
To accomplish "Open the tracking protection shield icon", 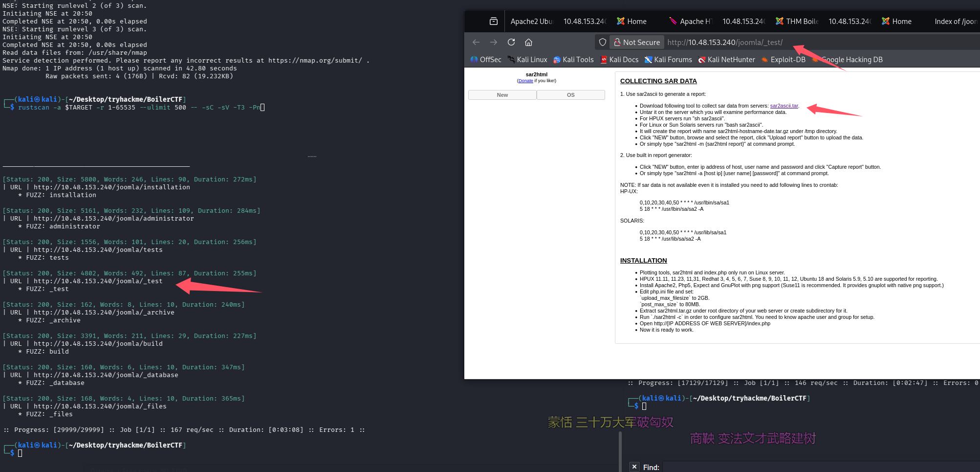I will click(603, 43).
